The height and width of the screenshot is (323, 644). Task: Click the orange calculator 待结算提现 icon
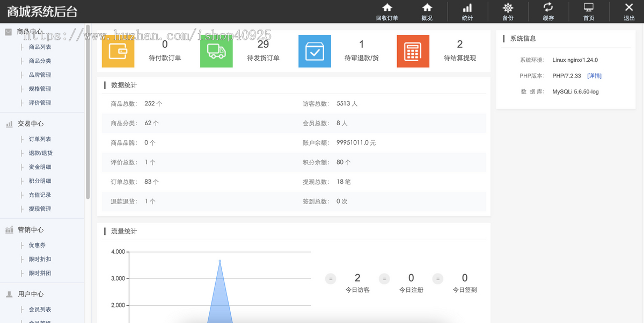click(413, 51)
